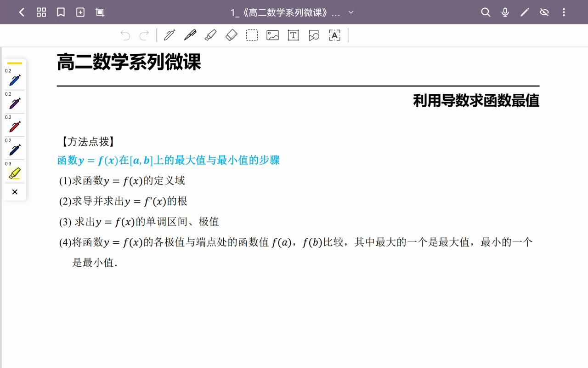Open the bookmark tool
588x368 pixels.
(x=60, y=12)
